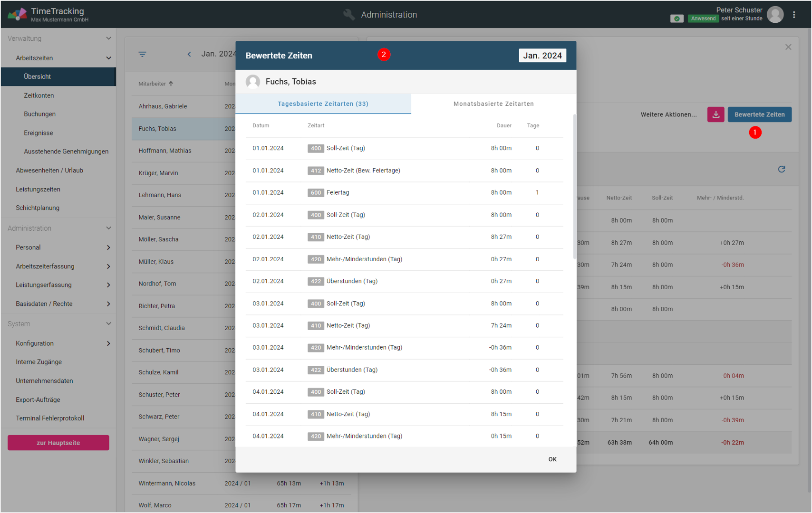Image resolution: width=812 pixels, height=513 pixels.
Task: Close the details panel with X
Action: [x=788, y=47]
